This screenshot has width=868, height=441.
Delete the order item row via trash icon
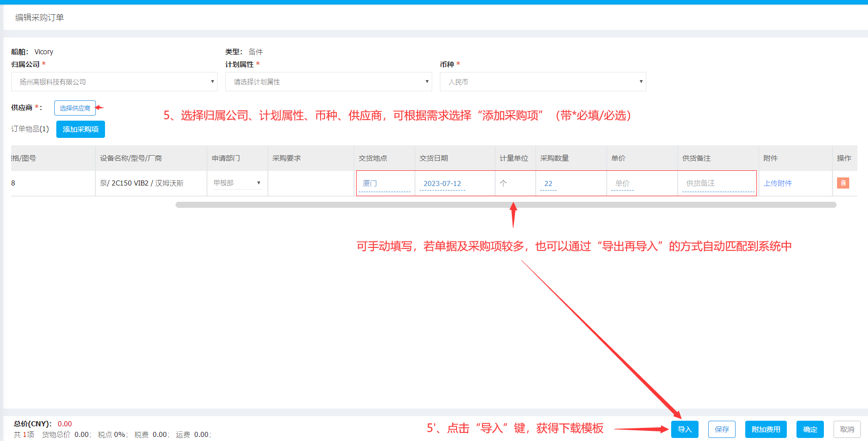(x=843, y=183)
